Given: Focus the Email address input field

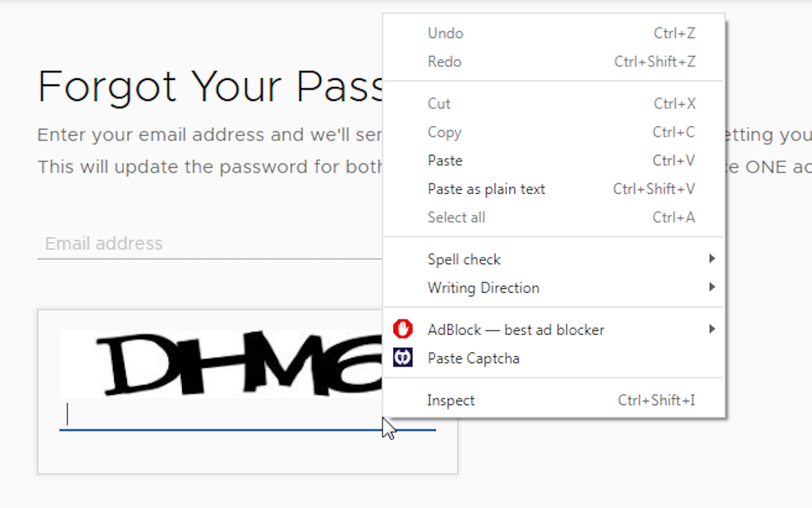Looking at the screenshot, I should [210, 244].
